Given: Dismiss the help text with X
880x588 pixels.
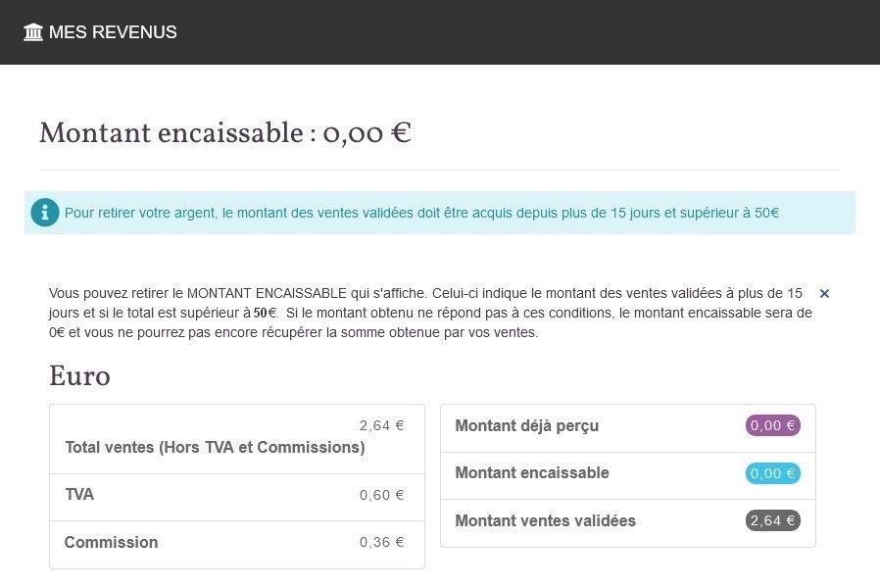Looking at the screenshot, I should pos(824,293).
